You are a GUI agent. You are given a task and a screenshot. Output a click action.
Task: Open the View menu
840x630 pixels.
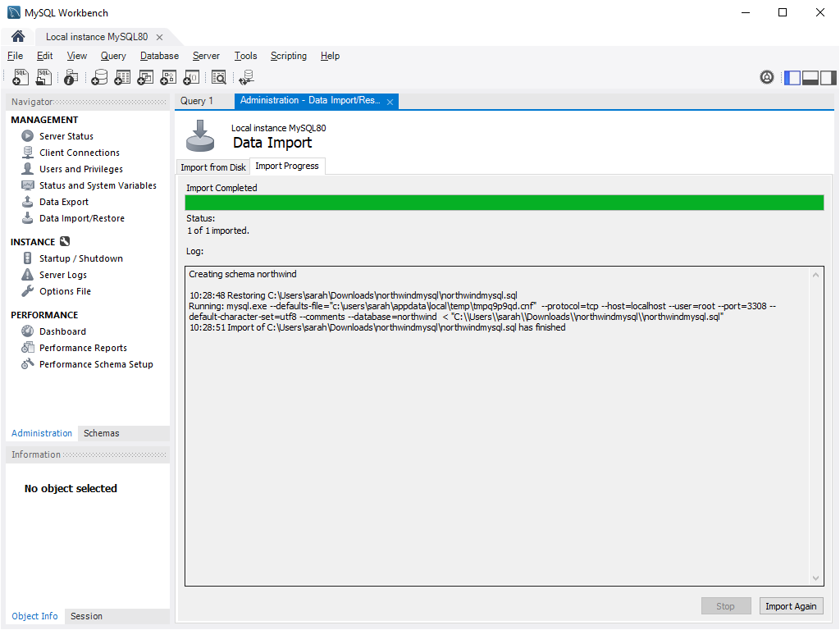pos(76,56)
